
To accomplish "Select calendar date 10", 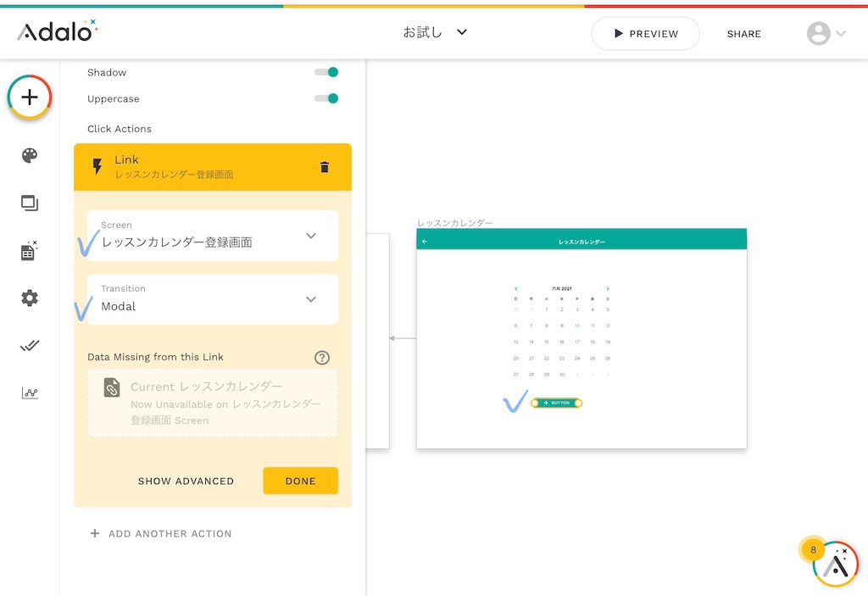I will 576,326.
